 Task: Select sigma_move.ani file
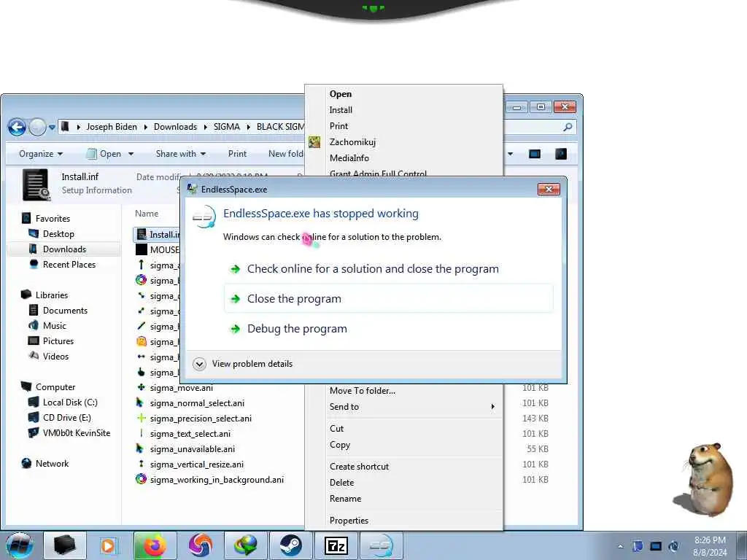point(182,388)
